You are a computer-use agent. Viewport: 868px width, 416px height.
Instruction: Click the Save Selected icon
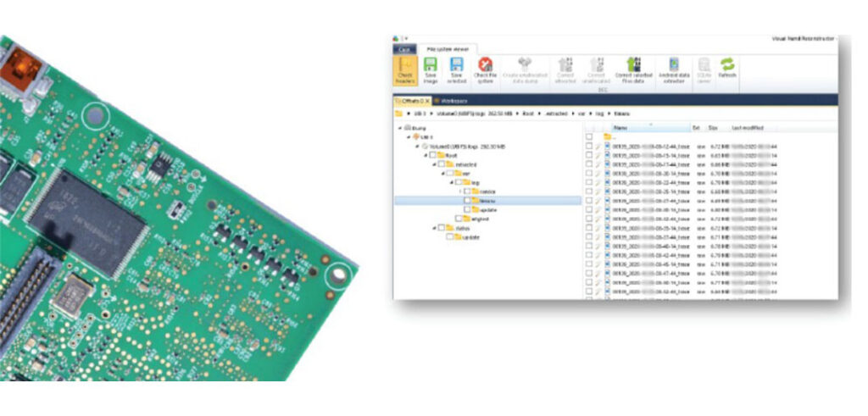[x=456, y=69]
